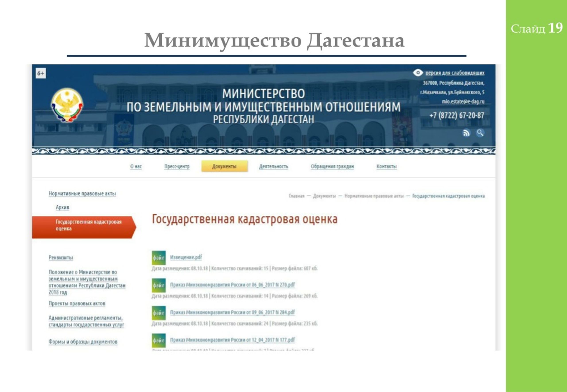Open the Реквизиты sidebar link
The height and width of the screenshot is (392, 567).
tap(61, 258)
